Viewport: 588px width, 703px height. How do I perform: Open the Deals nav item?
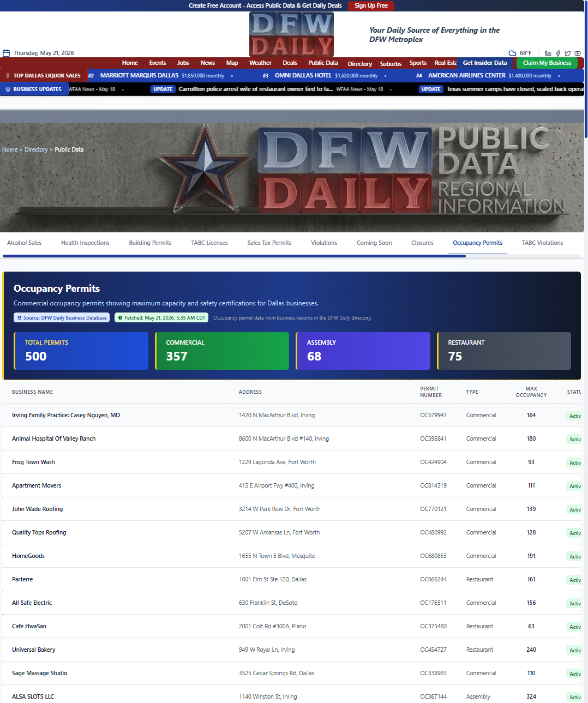point(290,63)
